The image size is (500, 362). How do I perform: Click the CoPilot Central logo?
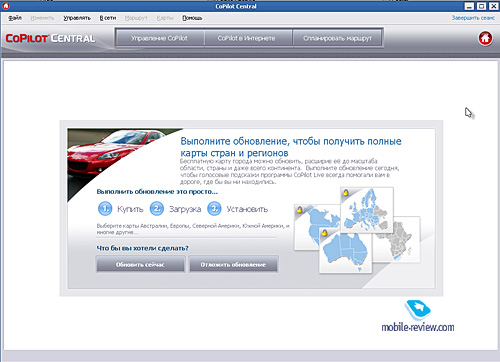coord(50,38)
